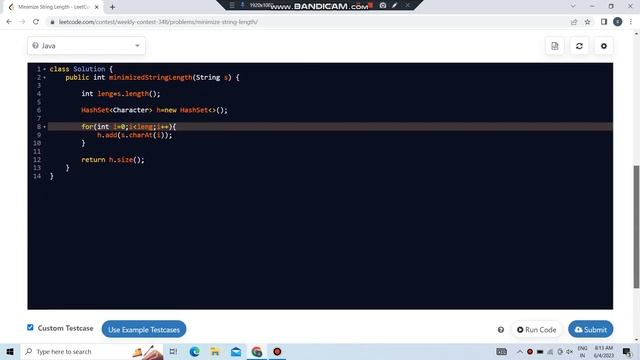The height and width of the screenshot is (360, 640).
Task: Click the minimizedStringLength method name
Action: [150, 78]
